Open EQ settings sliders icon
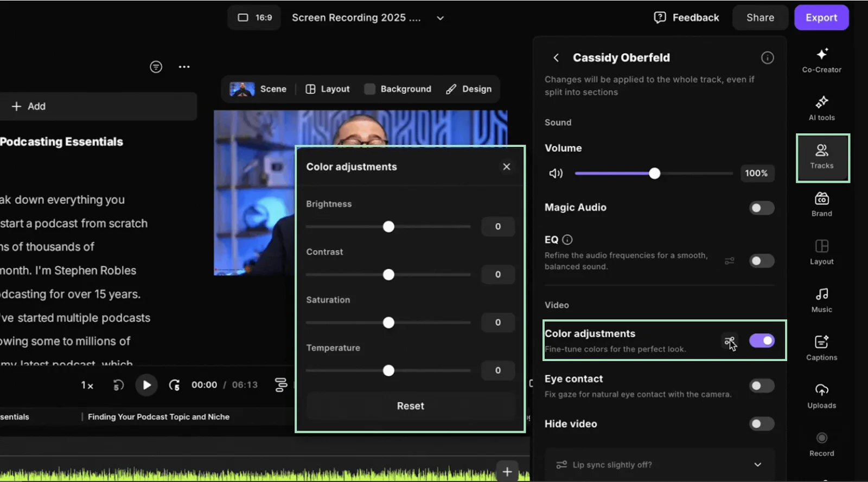Image resolution: width=868 pixels, height=482 pixels. pyautogui.click(x=729, y=261)
